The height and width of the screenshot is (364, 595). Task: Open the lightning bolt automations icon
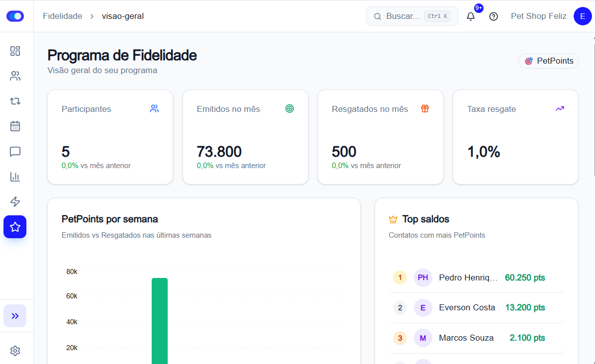pos(15,202)
